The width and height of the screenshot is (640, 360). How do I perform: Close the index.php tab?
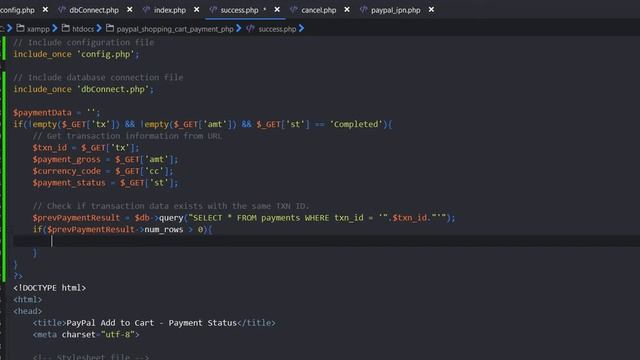[x=196, y=9]
